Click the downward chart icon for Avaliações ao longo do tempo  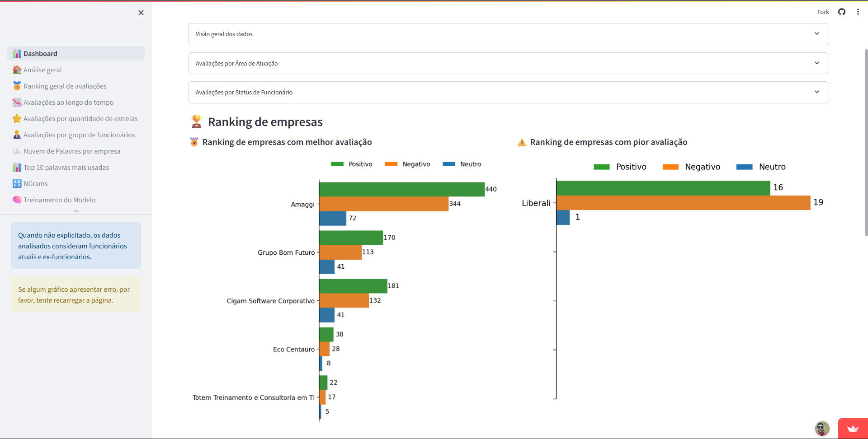coord(17,102)
